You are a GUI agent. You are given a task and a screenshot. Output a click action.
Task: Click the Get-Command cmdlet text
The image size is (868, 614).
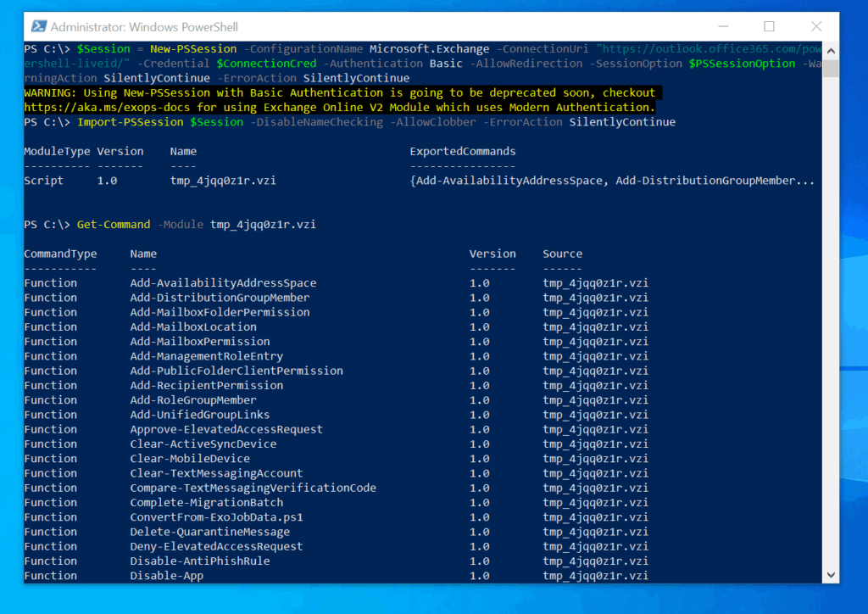tap(114, 224)
